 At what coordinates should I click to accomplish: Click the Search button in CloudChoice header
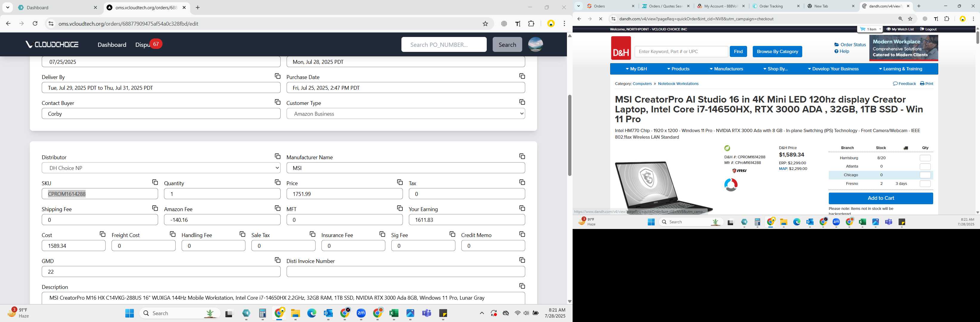coord(507,44)
